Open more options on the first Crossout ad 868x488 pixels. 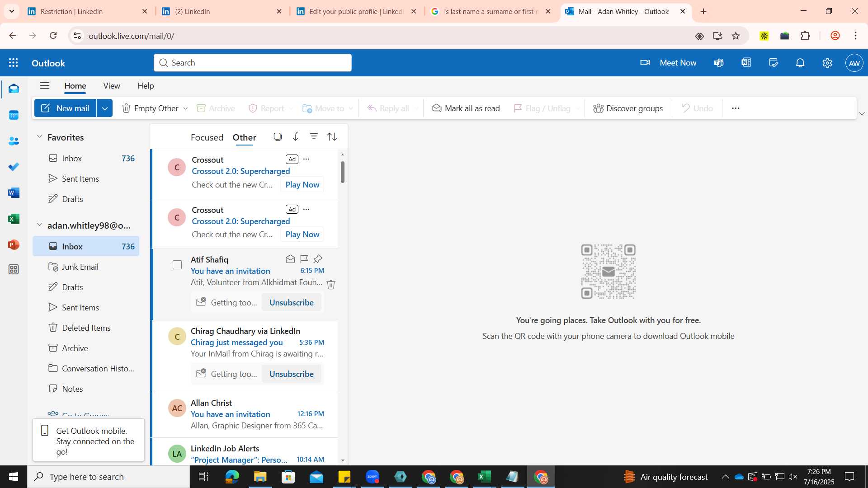pyautogui.click(x=307, y=159)
